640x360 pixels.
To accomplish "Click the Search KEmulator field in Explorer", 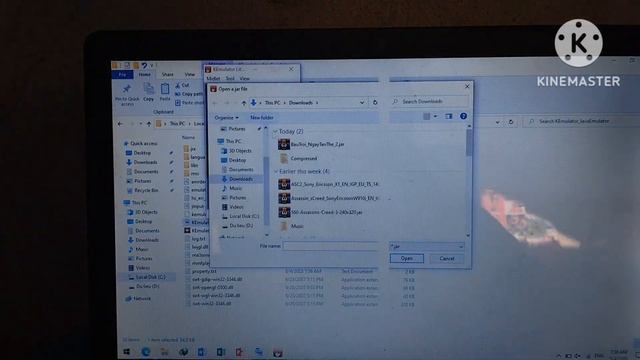I will [580, 121].
